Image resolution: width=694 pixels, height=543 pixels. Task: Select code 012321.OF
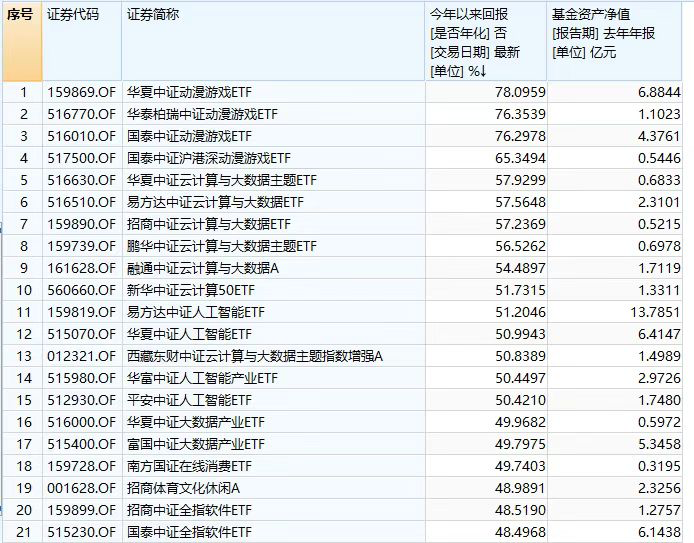tap(81, 356)
